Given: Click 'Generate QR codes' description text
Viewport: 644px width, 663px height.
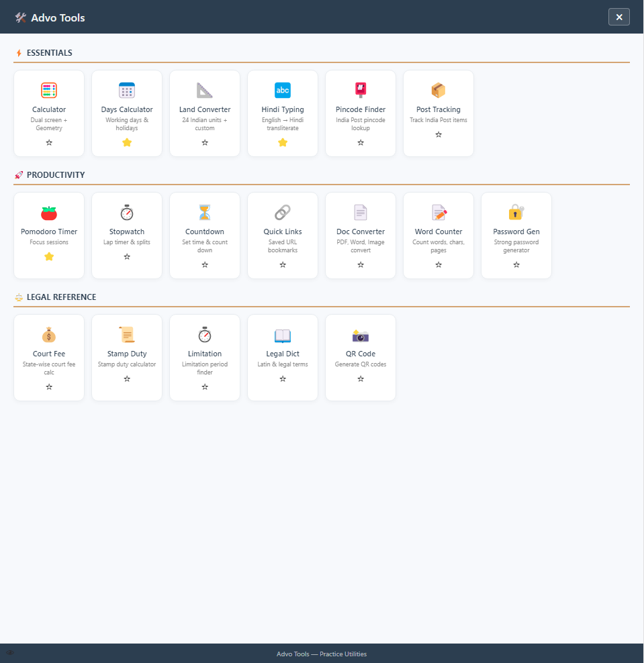Looking at the screenshot, I should pyautogui.click(x=361, y=364).
